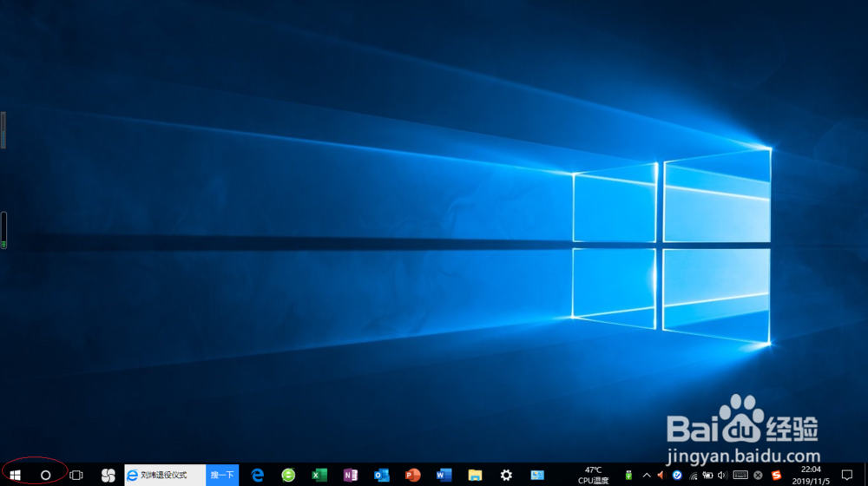Open the volume speaker tray icon
Viewport: 868px width, 486px height.
(722, 475)
